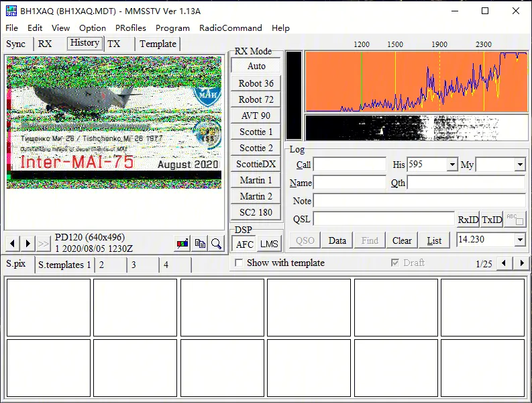532x403 pixels.
Task: Select Scottie 1 RX mode
Action: tap(256, 132)
